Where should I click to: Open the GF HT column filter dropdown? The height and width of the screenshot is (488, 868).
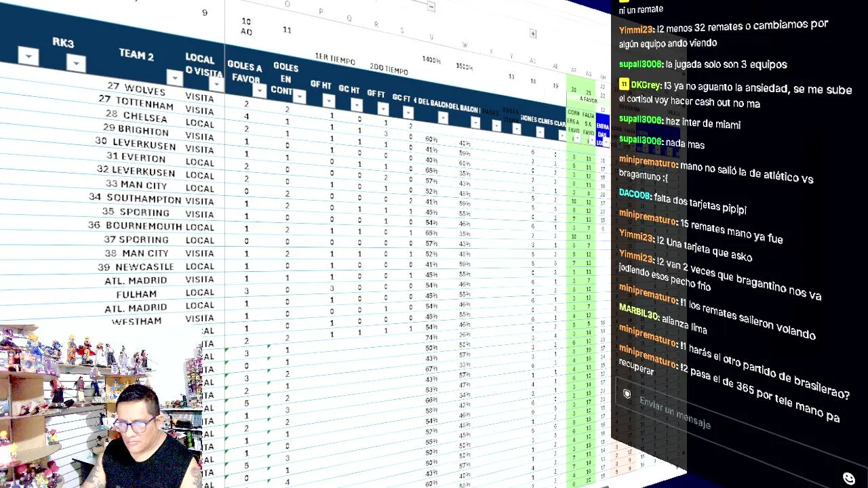pyautogui.click(x=329, y=101)
